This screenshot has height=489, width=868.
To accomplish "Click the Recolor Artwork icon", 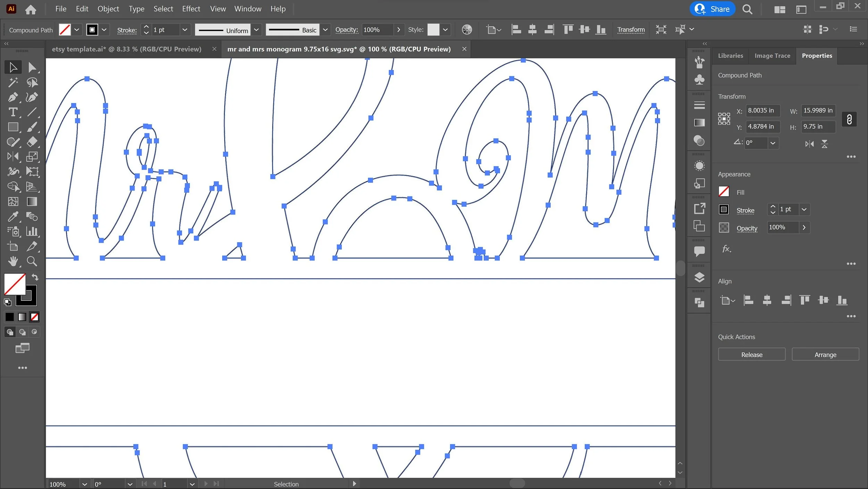I will point(467,30).
